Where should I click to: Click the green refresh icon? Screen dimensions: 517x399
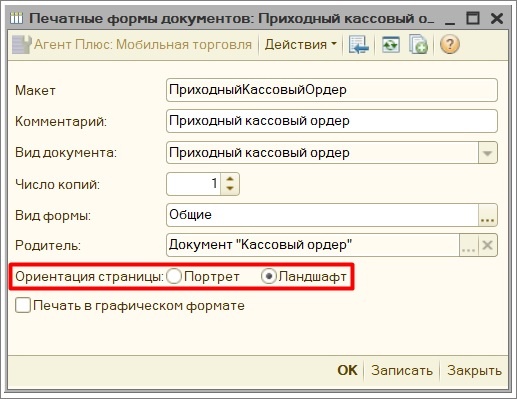pyautogui.click(x=390, y=44)
